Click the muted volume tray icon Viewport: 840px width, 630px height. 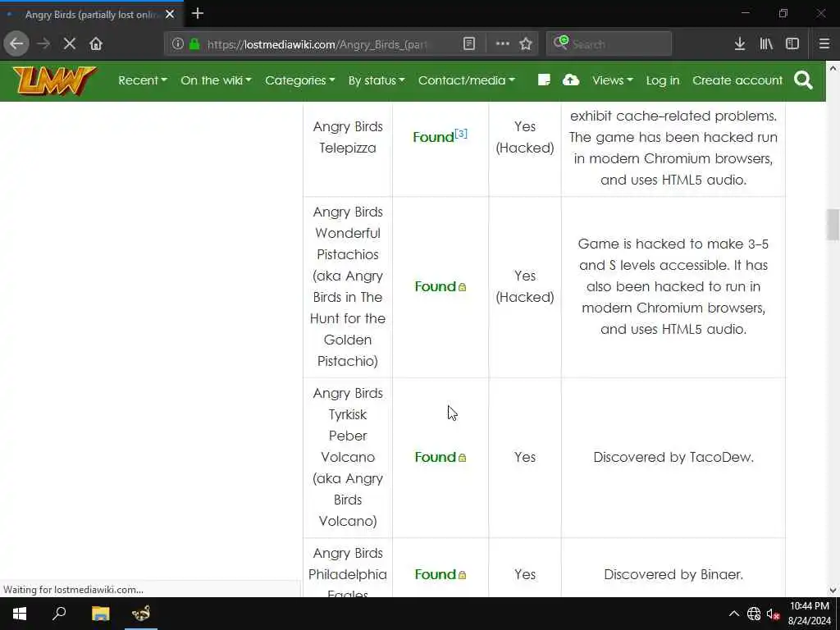[773, 614]
